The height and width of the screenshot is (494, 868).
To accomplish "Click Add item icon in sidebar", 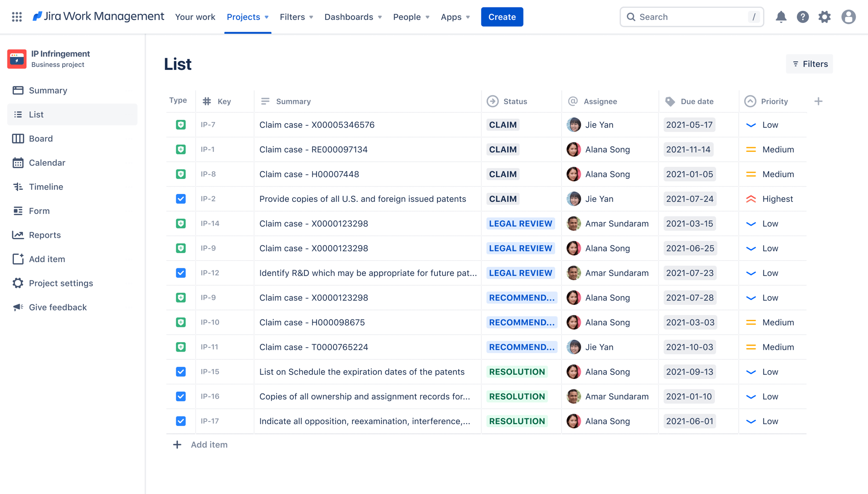I will click(x=16, y=258).
